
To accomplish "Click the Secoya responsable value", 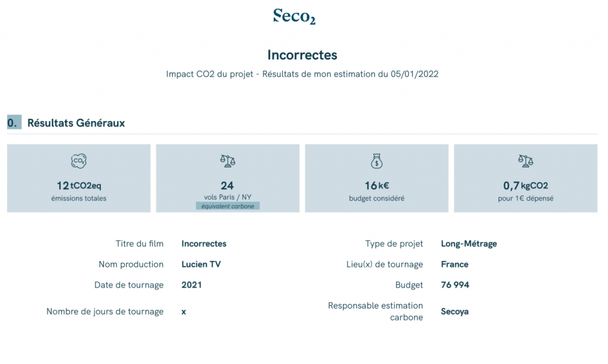I will pos(454,312).
